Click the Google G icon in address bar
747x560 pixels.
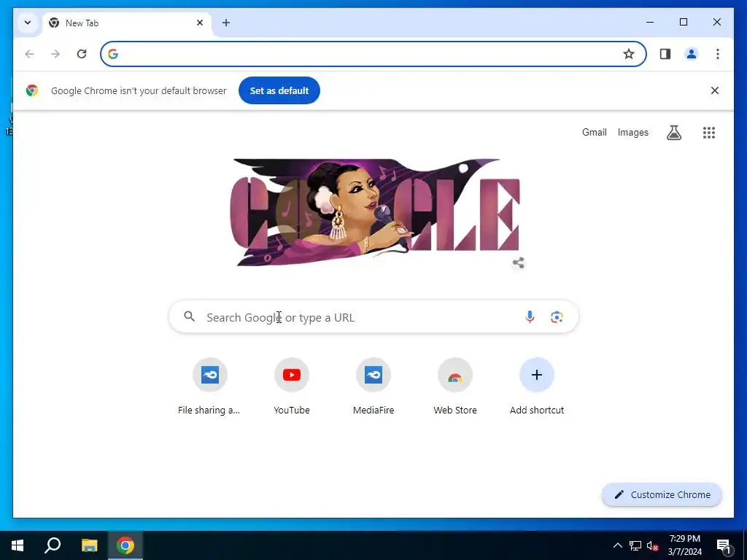pos(113,54)
